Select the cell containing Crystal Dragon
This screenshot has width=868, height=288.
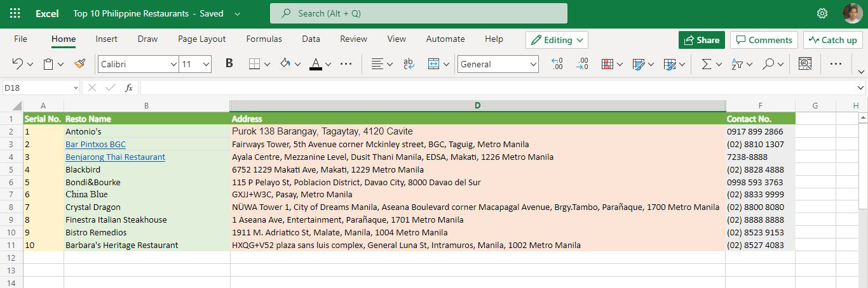pyautogui.click(x=147, y=207)
